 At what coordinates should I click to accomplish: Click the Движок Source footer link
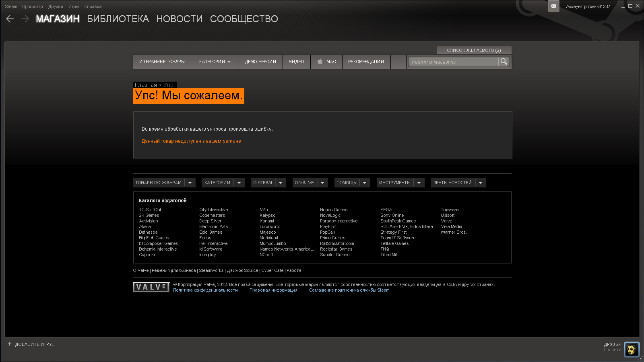(242, 270)
